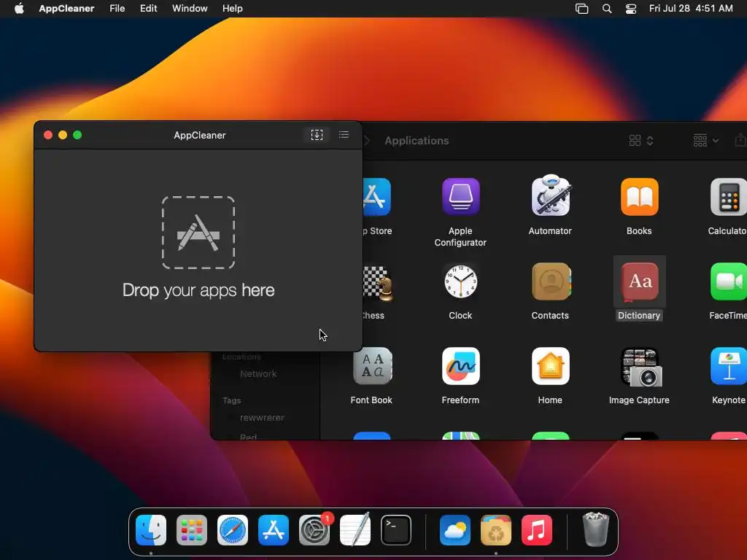Toggle AppCleaner drop-target window button
The width and height of the screenshot is (747, 560).
coord(317,135)
